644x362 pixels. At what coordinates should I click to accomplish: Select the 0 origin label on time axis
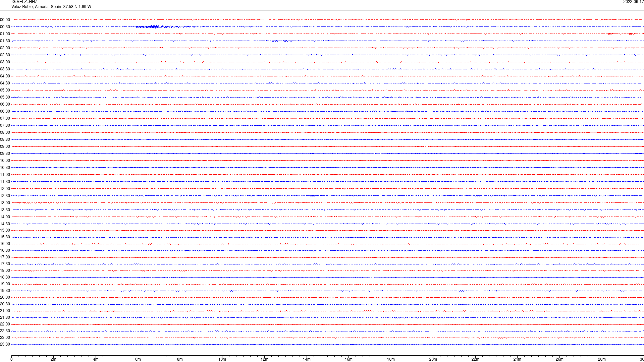[11, 359]
